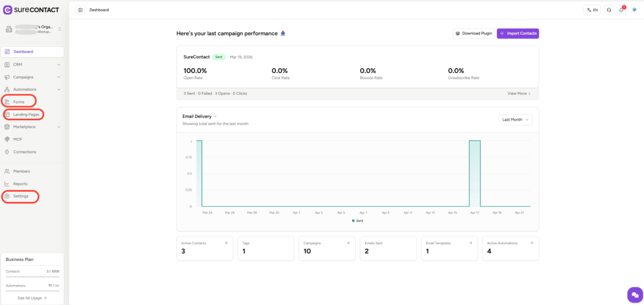Open the EN language selector
Viewport: 644px width, 305px height.
(x=592, y=10)
